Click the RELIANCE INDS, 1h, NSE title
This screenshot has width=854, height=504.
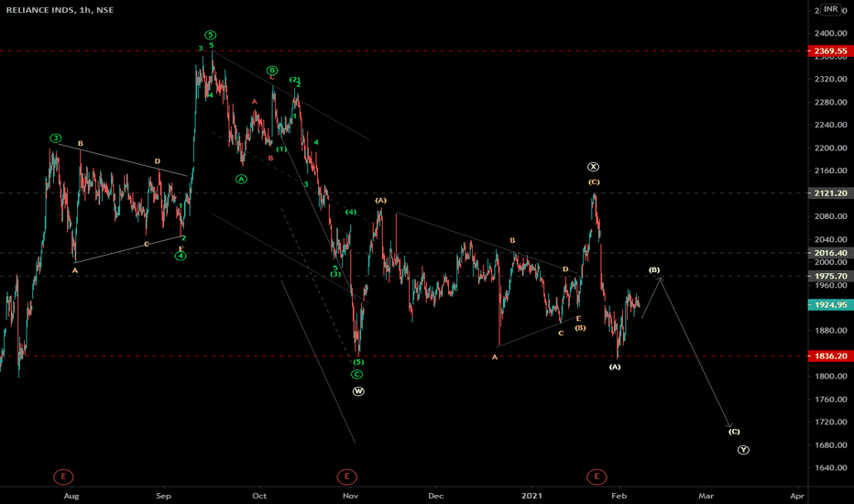(x=60, y=10)
